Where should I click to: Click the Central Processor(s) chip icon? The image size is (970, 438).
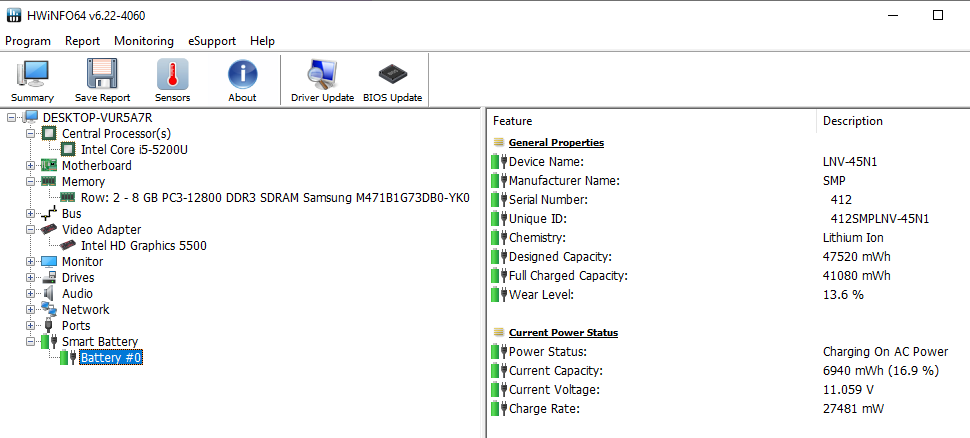pyautogui.click(x=48, y=133)
